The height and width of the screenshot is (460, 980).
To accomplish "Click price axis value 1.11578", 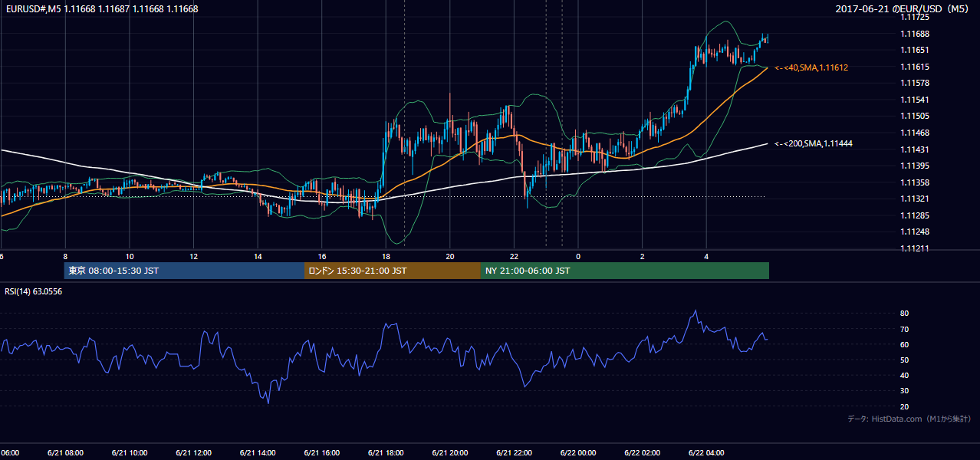I will [915, 83].
